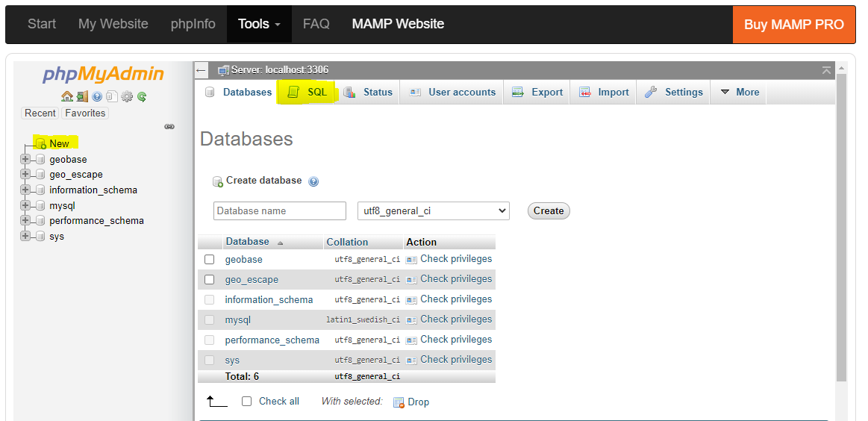Reload the navigation panel with green arrow
868x421 pixels.
point(142,97)
